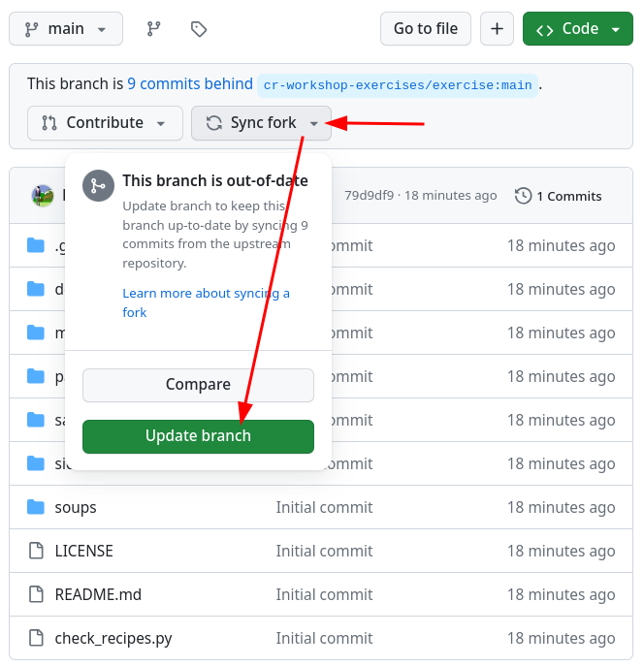Open the tags icon
Image resolution: width=644 pixels, height=666 pixels.
click(199, 29)
